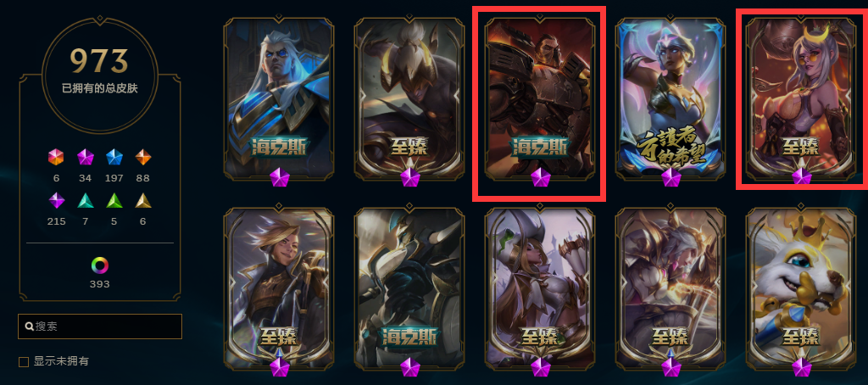Select the blond man 至臻 skin card
868x385 pixels.
pyautogui.click(x=279, y=288)
